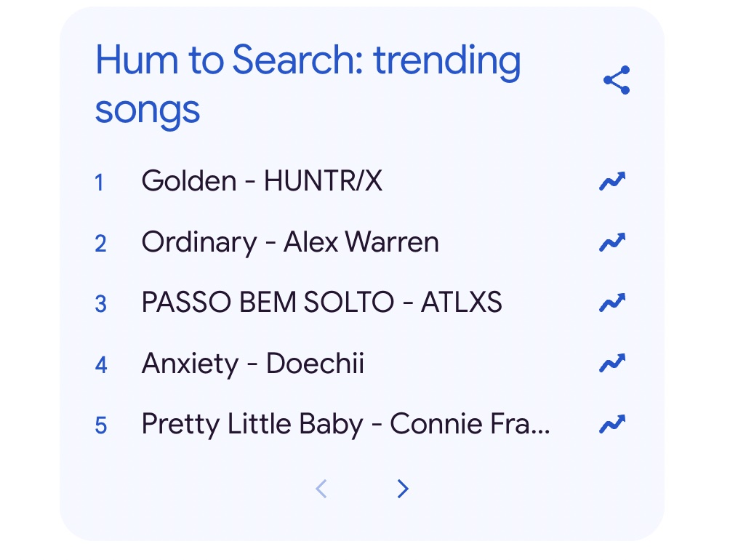Click the trending icon for Anxiety
The height and width of the screenshot is (560, 730).
[x=612, y=363]
